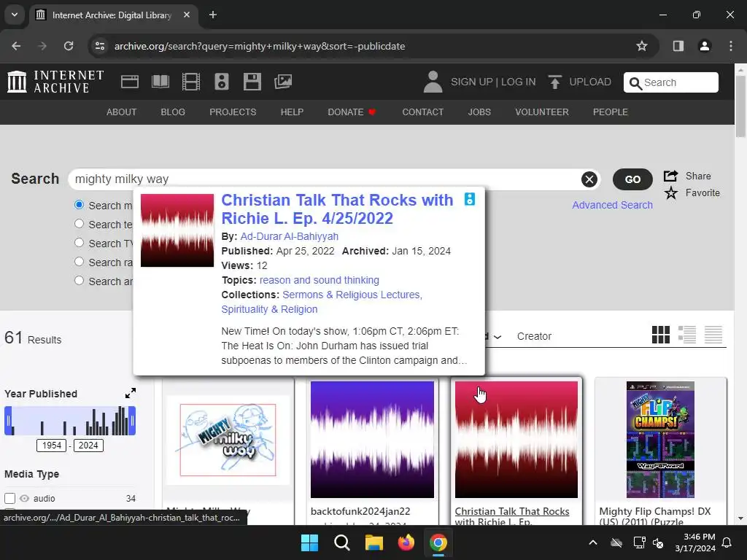Click the top-right Search input box
The height and width of the screenshot is (560, 747).
click(x=671, y=82)
